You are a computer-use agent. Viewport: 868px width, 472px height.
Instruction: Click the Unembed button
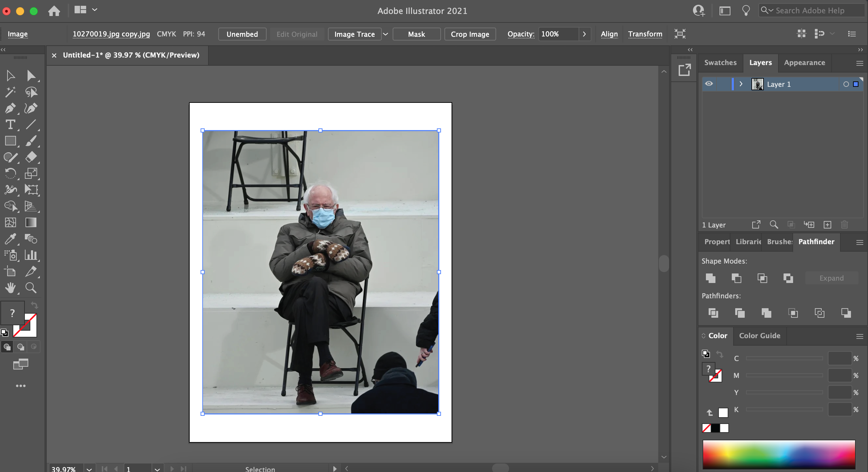[242, 34]
